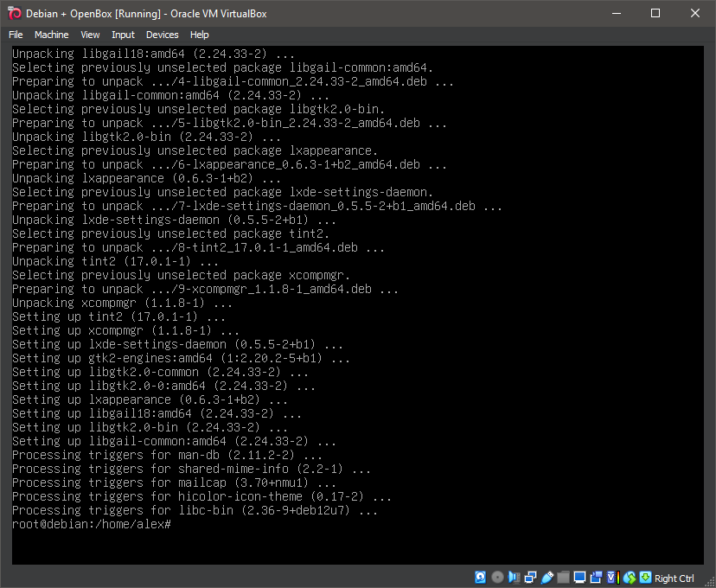Open the Help menu
Viewport: 716px width, 588px height.
click(x=200, y=35)
